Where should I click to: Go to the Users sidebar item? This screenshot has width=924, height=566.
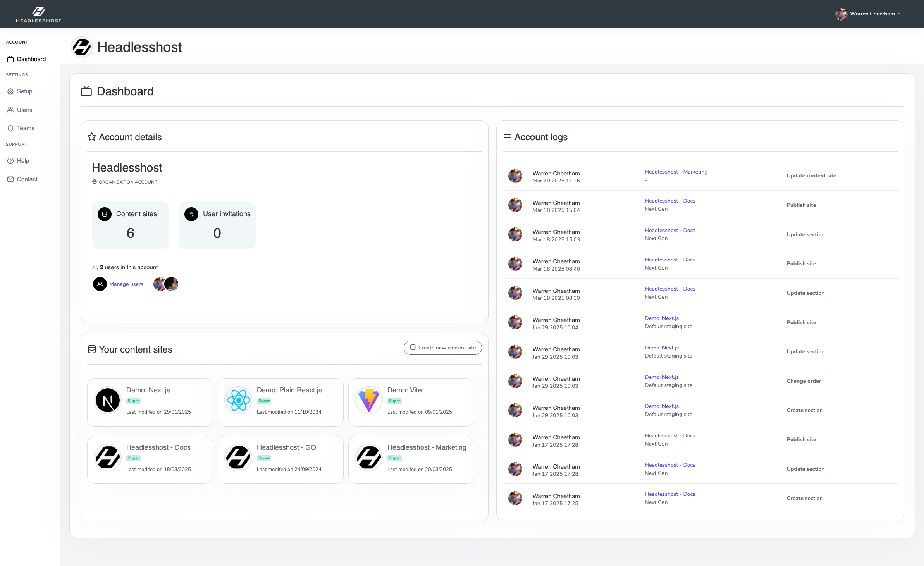point(24,110)
